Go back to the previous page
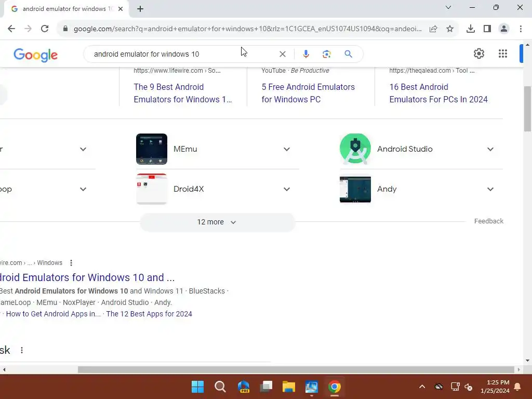The image size is (532, 399). point(11,29)
